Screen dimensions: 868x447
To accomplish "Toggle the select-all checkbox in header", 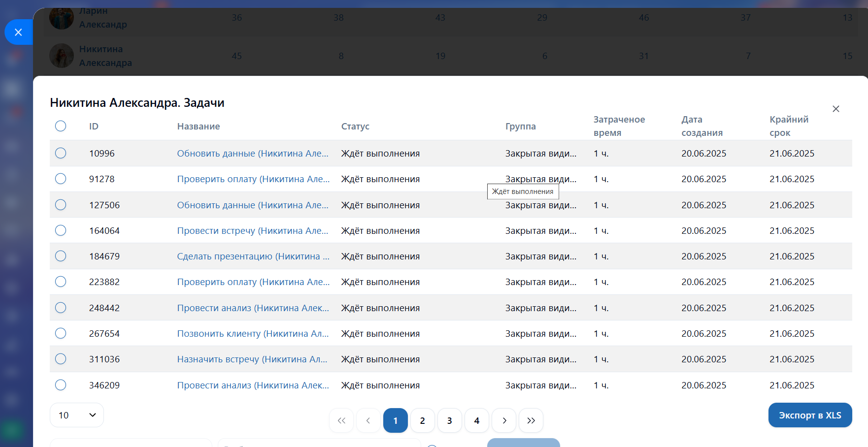I will [61, 126].
